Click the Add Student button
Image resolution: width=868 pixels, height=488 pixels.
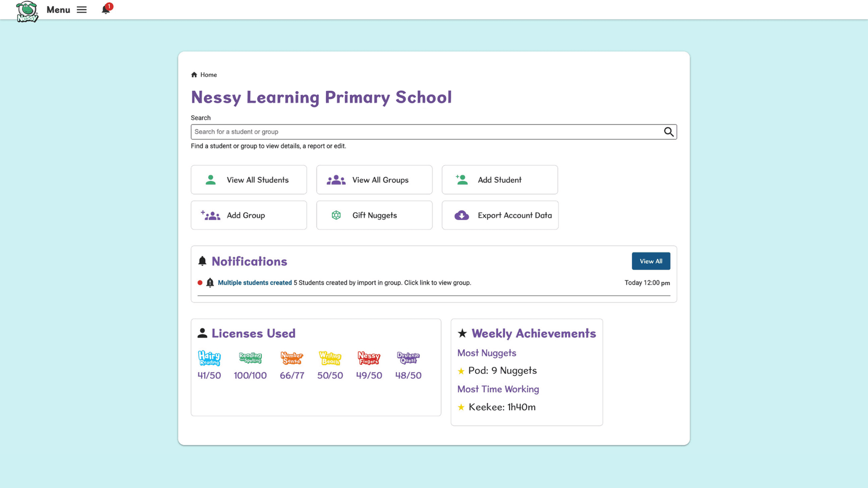click(500, 180)
